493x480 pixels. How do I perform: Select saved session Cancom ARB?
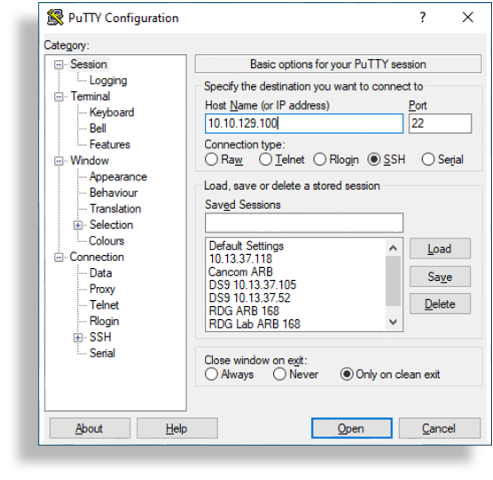point(240,272)
